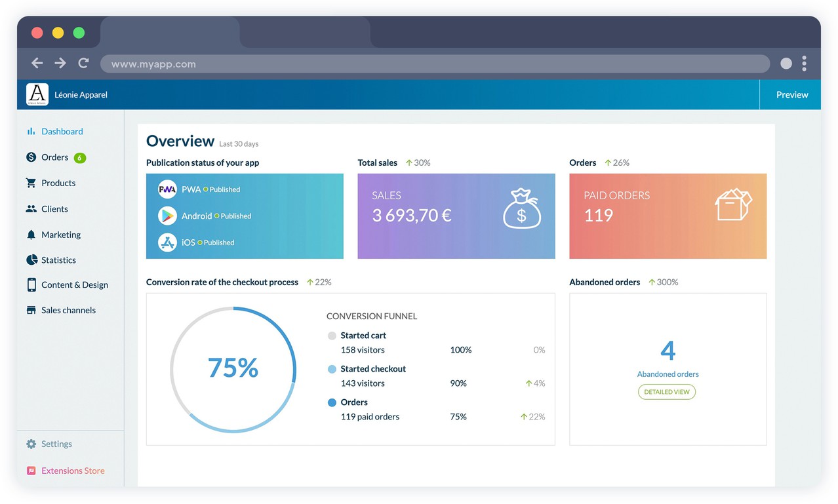Click the Android Play Store icon
The width and height of the screenshot is (838, 504).
pyautogui.click(x=167, y=216)
